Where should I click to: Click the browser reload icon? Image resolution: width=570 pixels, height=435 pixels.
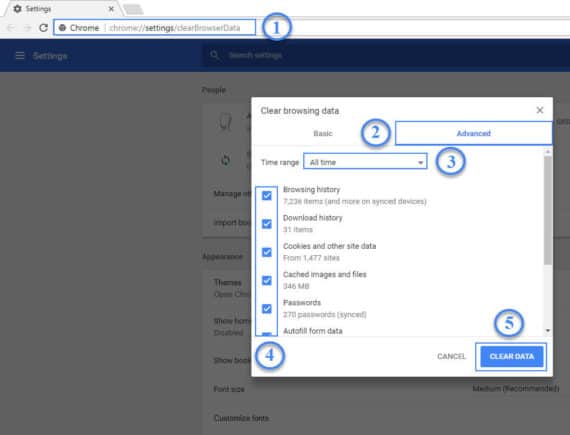43,28
